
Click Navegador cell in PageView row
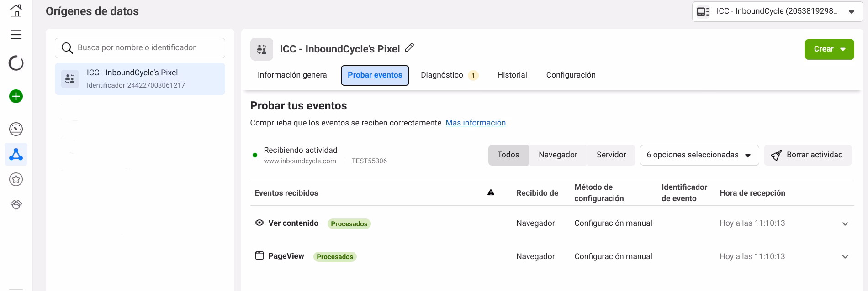tap(535, 256)
